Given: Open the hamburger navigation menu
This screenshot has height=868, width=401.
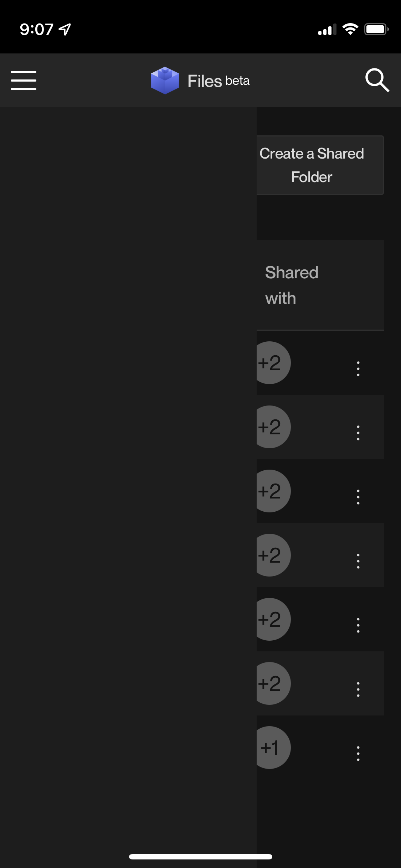Looking at the screenshot, I should 24,81.
